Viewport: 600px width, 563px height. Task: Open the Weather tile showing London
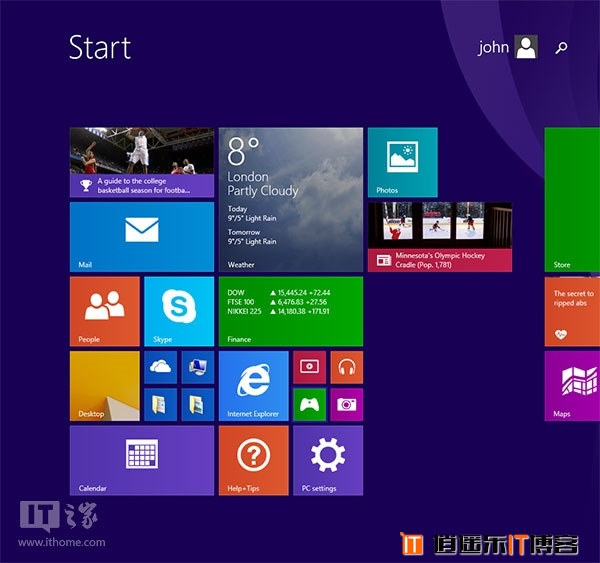291,199
